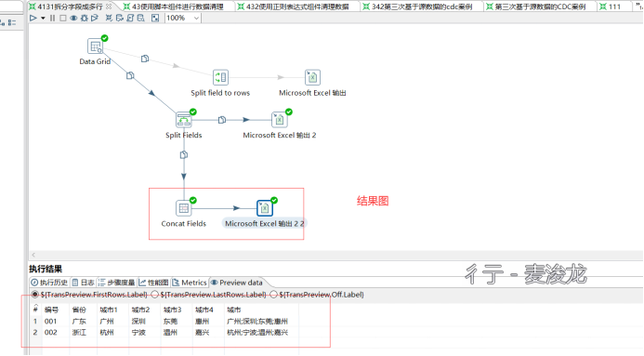Open the run options dropdown arrow

[x=43, y=18]
